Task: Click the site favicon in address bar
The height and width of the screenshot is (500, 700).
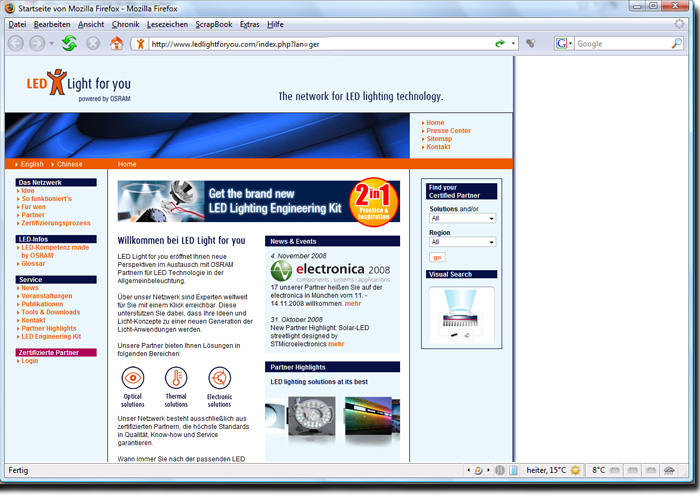Action: click(x=141, y=44)
